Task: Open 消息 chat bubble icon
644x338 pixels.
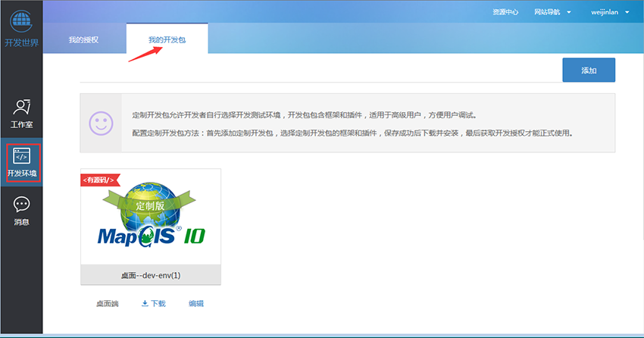Action: click(21, 204)
